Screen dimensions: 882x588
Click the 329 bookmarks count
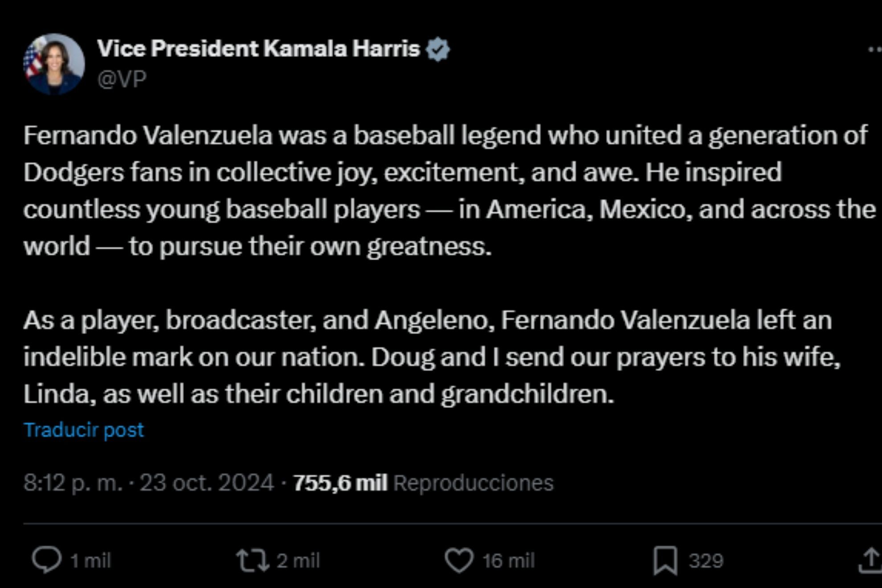point(706,560)
